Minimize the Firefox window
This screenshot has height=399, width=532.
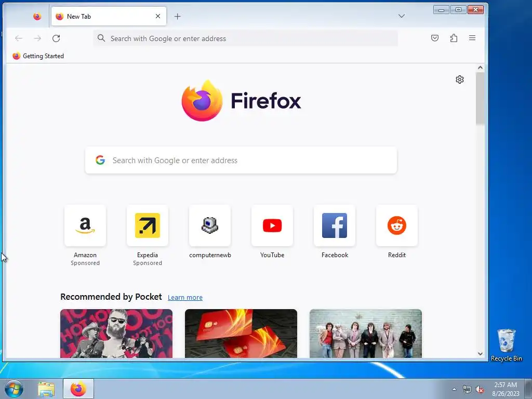point(442,10)
